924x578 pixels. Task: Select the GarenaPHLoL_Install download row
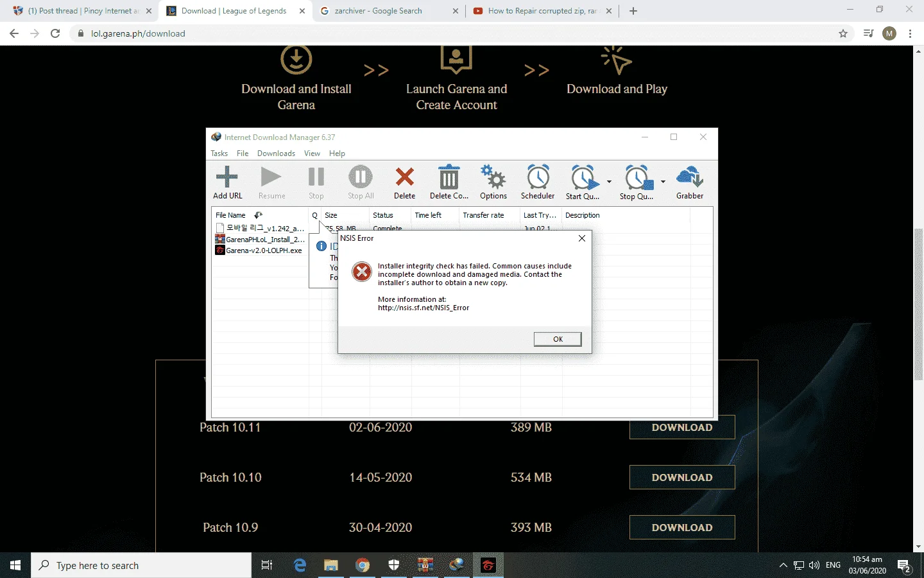click(x=260, y=240)
